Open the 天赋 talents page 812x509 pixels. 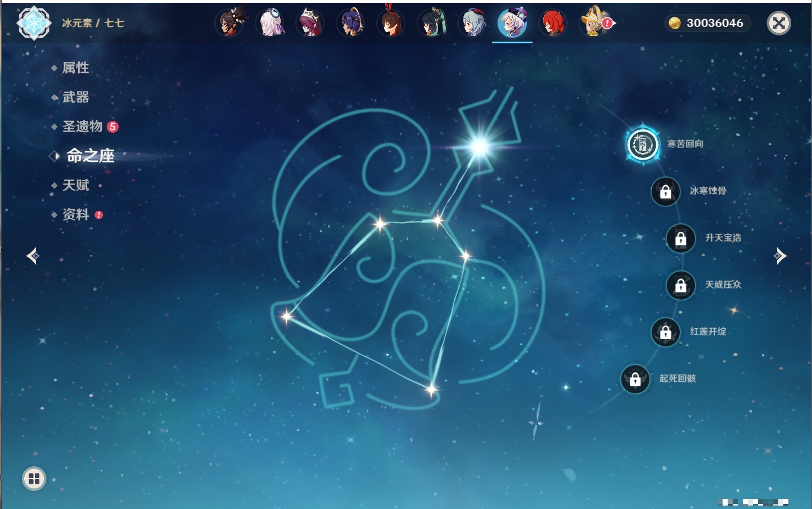[75, 185]
